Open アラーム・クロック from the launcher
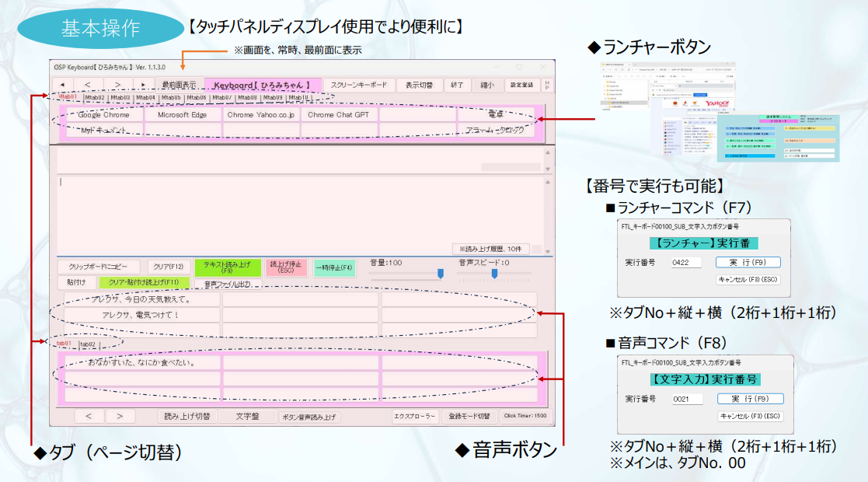Image resolution: width=868 pixels, height=482 pixels. click(x=496, y=130)
